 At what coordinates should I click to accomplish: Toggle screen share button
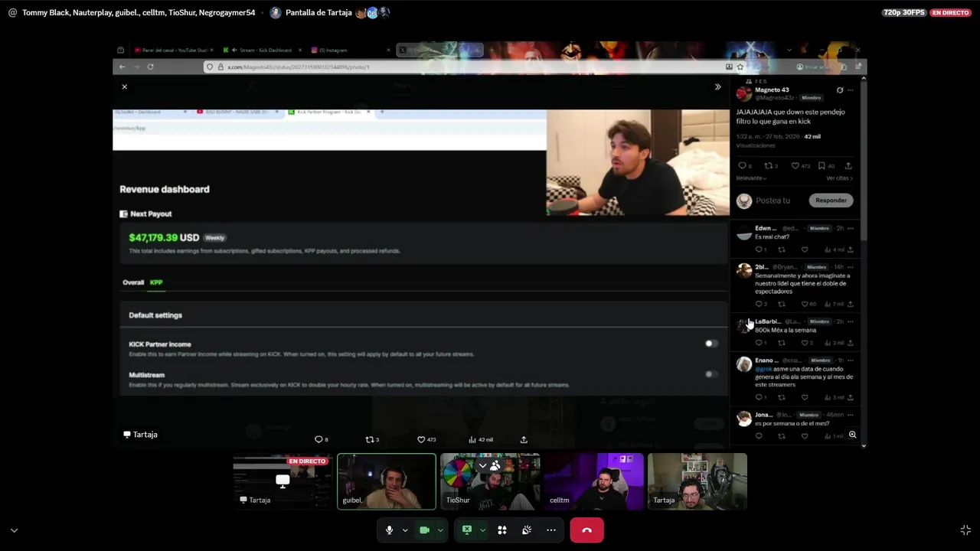pos(466,530)
